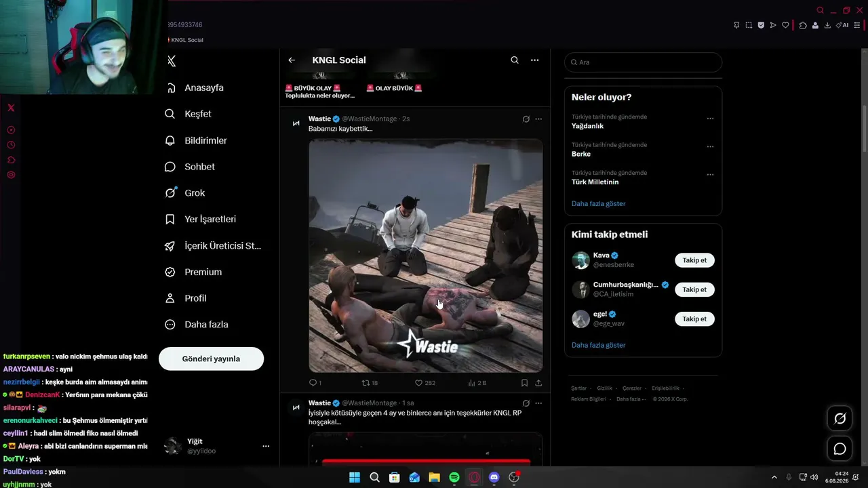Open the more menu on the KNGL RP farewell post
Image resolution: width=868 pixels, height=488 pixels.
tap(538, 403)
